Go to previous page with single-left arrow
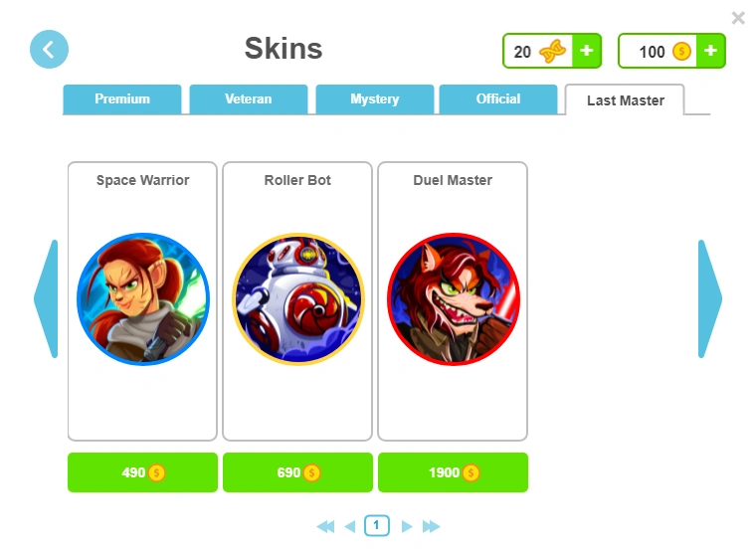This screenshot has width=756, height=557. [x=350, y=526]
